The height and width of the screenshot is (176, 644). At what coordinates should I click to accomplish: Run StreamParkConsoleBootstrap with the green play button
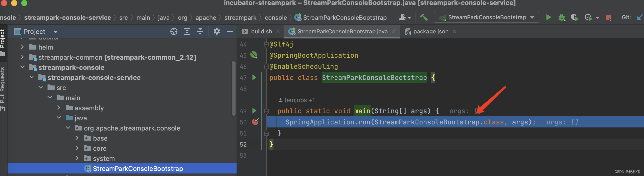click(548, 17)
